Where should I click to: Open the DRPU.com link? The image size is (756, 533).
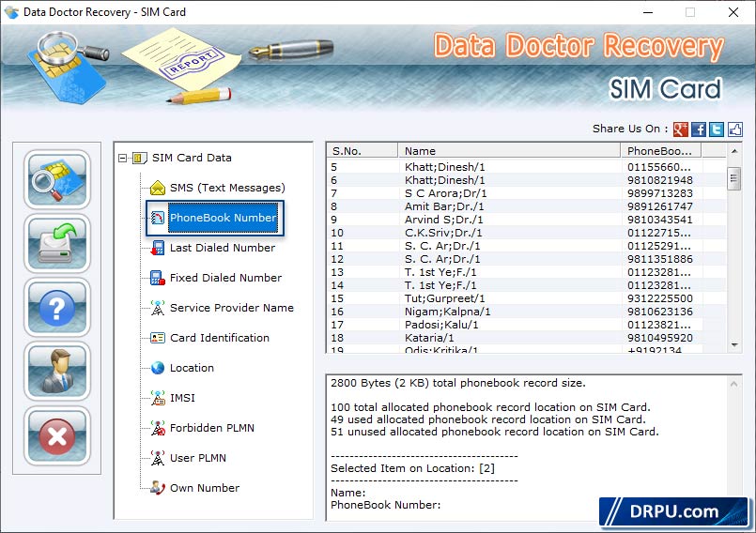pos(673,512)
